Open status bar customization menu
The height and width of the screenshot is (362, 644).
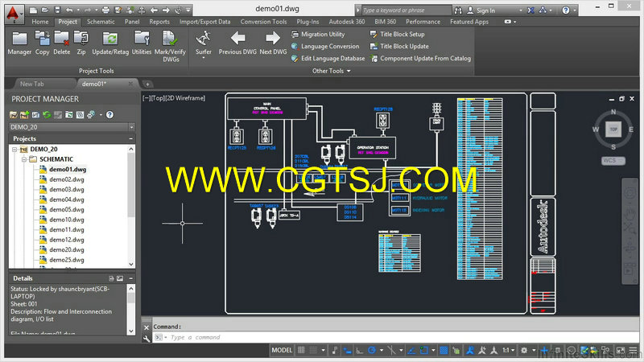coord(633,350)
